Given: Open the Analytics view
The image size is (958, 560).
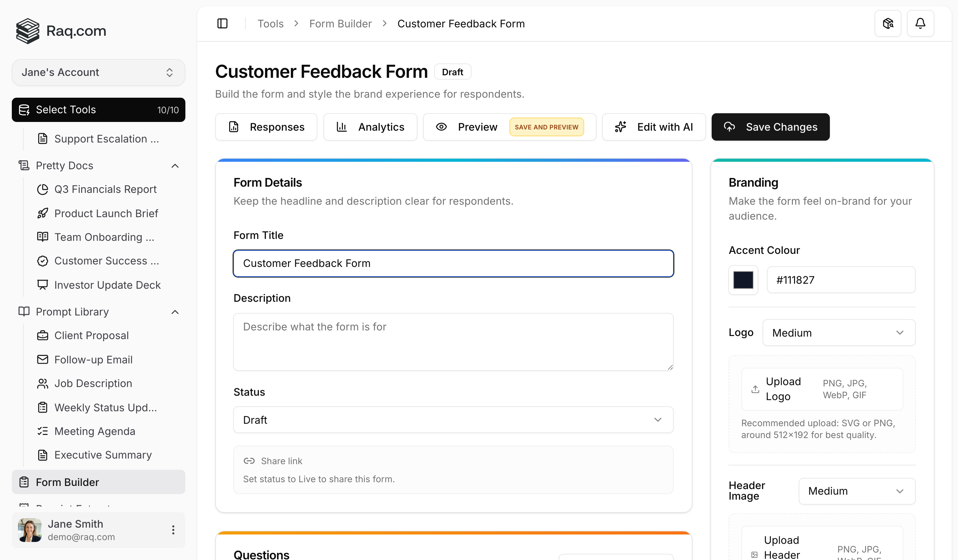Looking at the screenshot, I should click(370, 127).
